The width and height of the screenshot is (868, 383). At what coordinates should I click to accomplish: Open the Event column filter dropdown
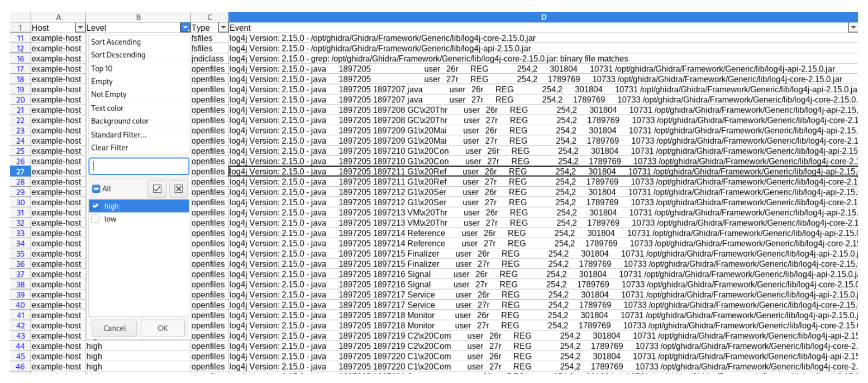coord(852,27)
